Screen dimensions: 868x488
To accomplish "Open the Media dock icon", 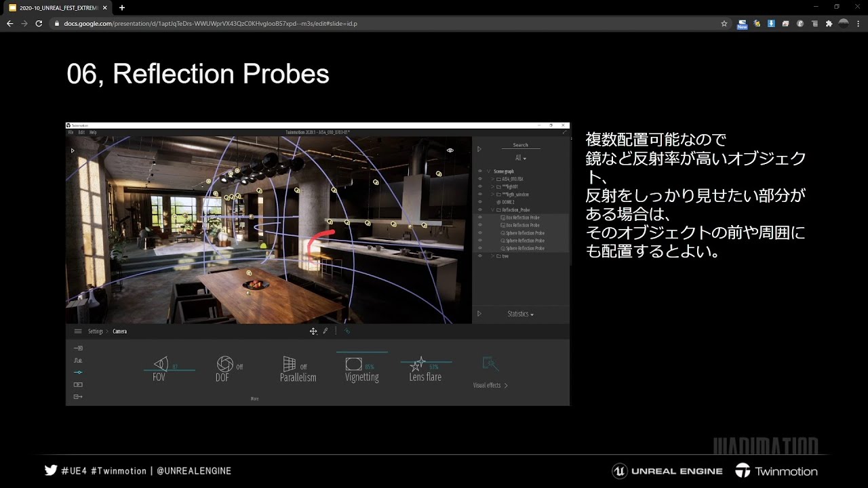I will tap(78, 384).
